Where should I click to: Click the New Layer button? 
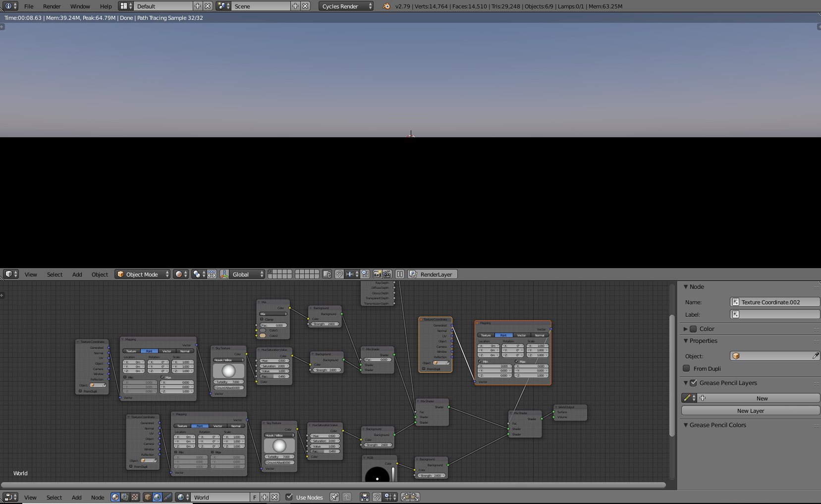click(750, 411)
